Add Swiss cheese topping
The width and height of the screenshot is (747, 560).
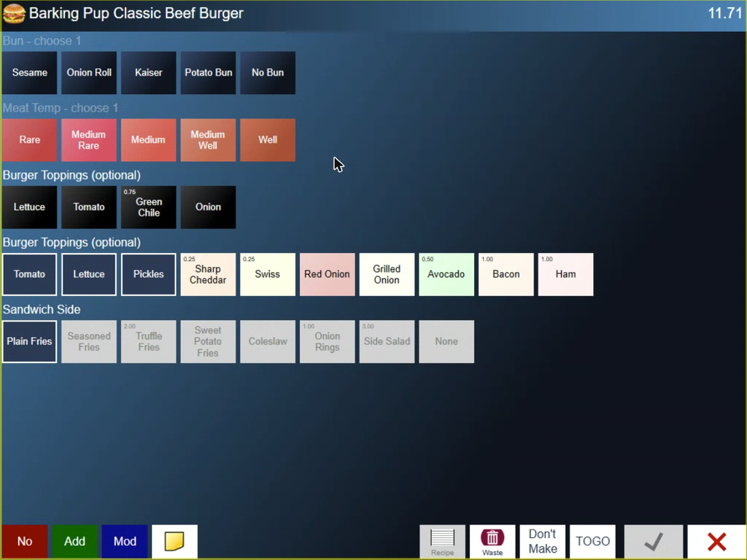tap(268, 274)
